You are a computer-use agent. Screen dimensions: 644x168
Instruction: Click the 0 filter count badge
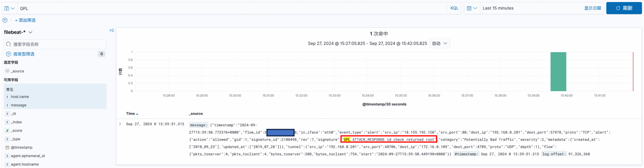coord(101,54)
